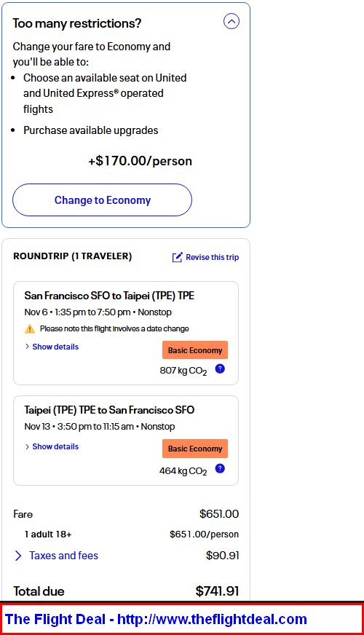Select the San Francisco to Taipei flight card
Screen dimensions: 364x635
coord(126,334)
